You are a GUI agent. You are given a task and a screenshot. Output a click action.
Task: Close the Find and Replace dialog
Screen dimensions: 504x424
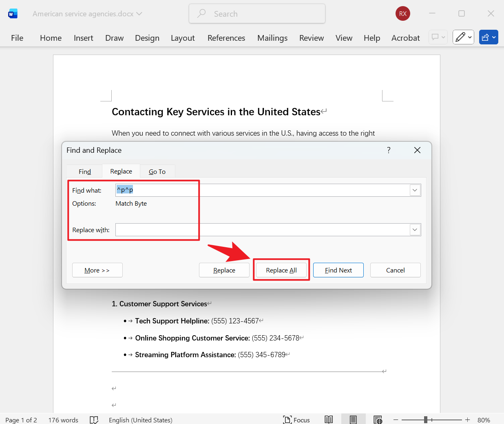417,150
